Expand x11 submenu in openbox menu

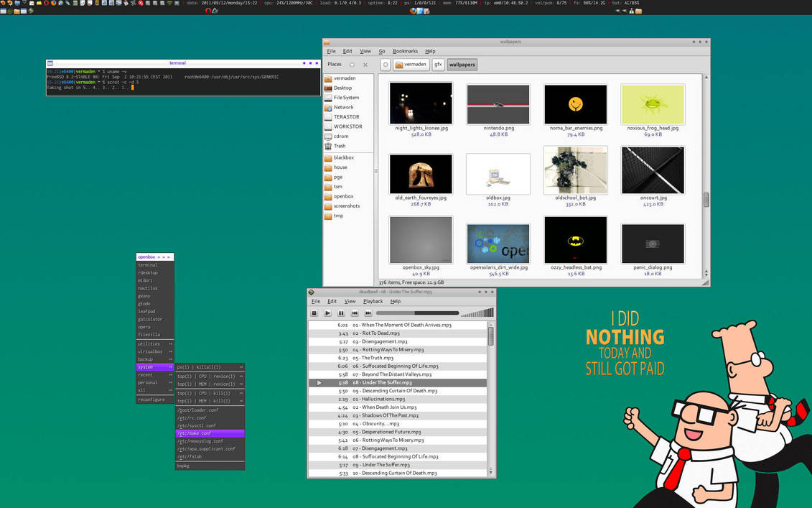(155, 391)
